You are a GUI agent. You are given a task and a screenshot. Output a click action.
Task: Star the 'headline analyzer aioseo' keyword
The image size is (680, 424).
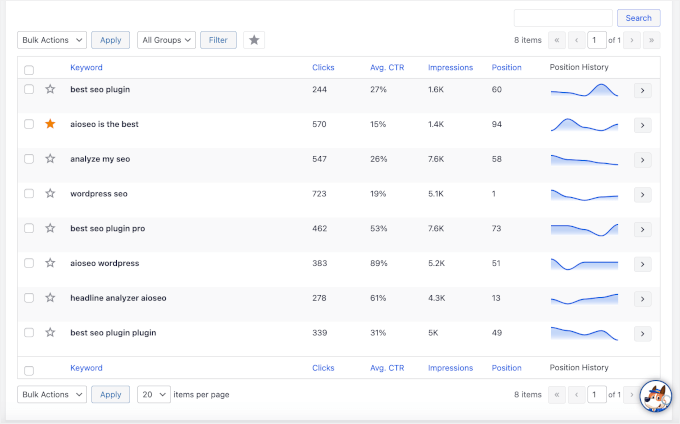tap(50, 298)
